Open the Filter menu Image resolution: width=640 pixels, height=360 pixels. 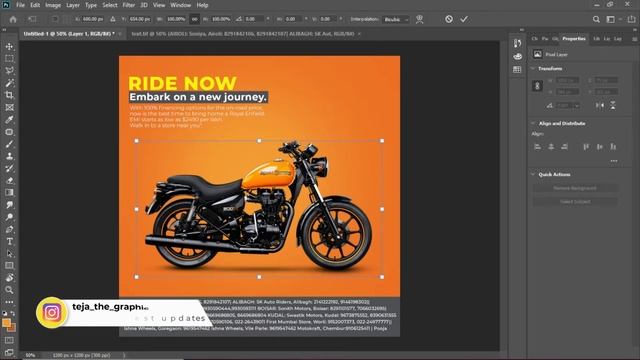tap(129, 5)
